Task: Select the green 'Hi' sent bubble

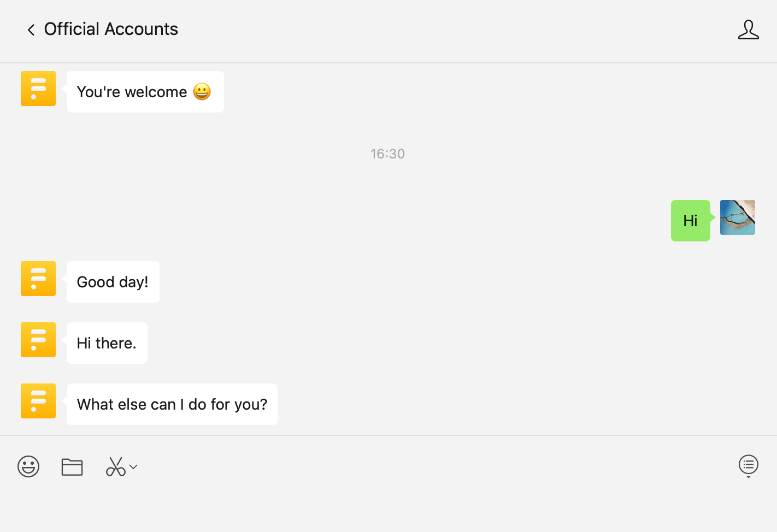Action: click(690, 221)
